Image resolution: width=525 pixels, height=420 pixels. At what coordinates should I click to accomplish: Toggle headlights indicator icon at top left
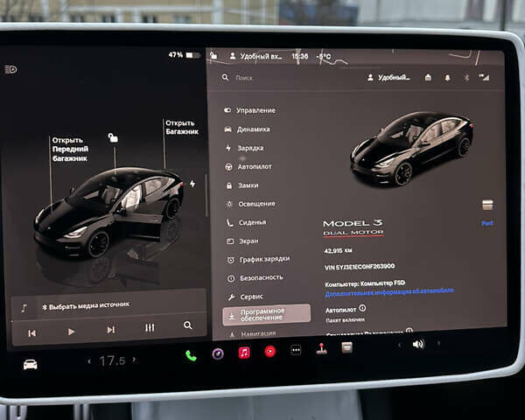point(10,69)
